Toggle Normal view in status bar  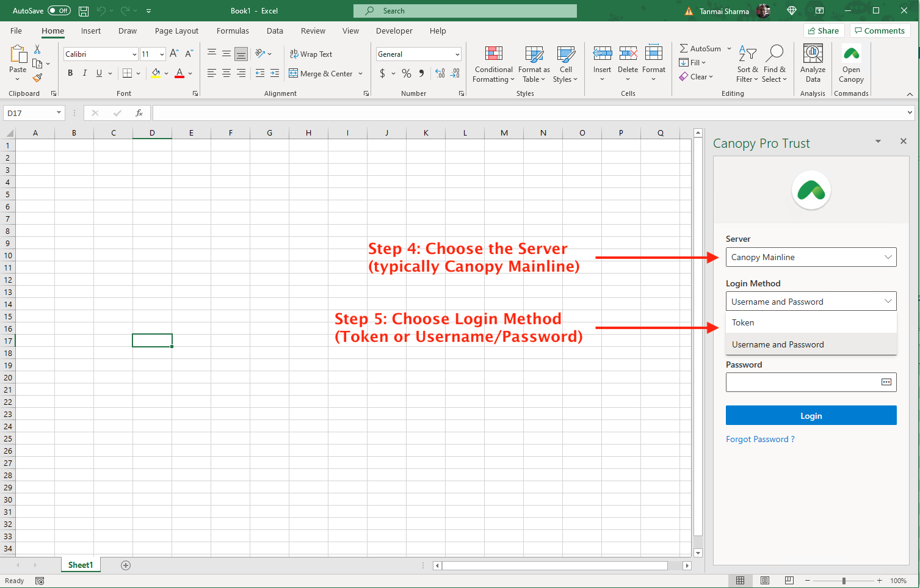click(x=741, y=581)
